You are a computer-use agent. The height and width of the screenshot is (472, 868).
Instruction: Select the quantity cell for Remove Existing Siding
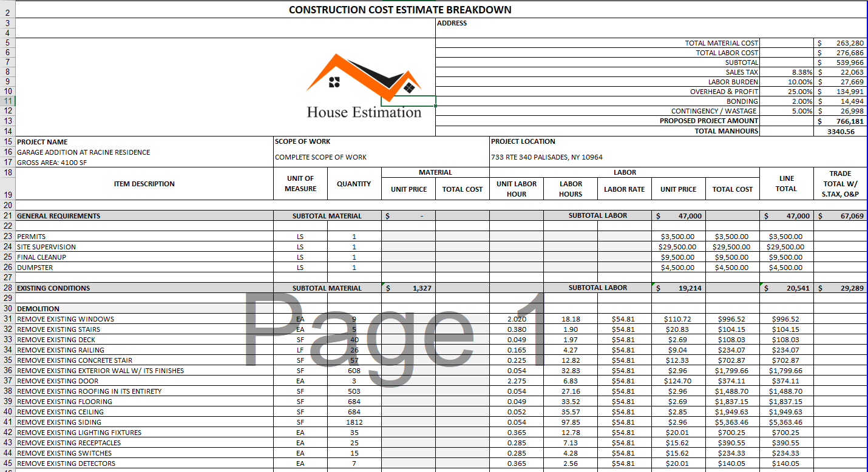pos(354,422)
